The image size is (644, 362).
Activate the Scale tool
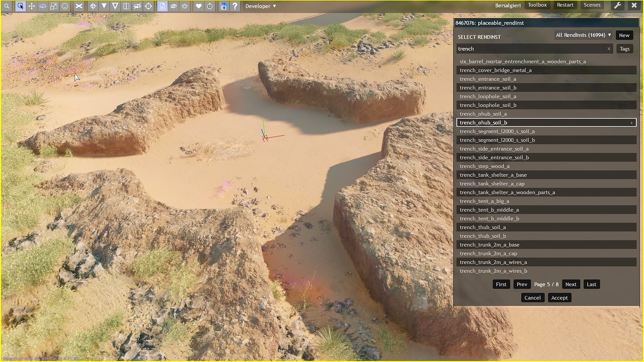(x=54, y=6)
